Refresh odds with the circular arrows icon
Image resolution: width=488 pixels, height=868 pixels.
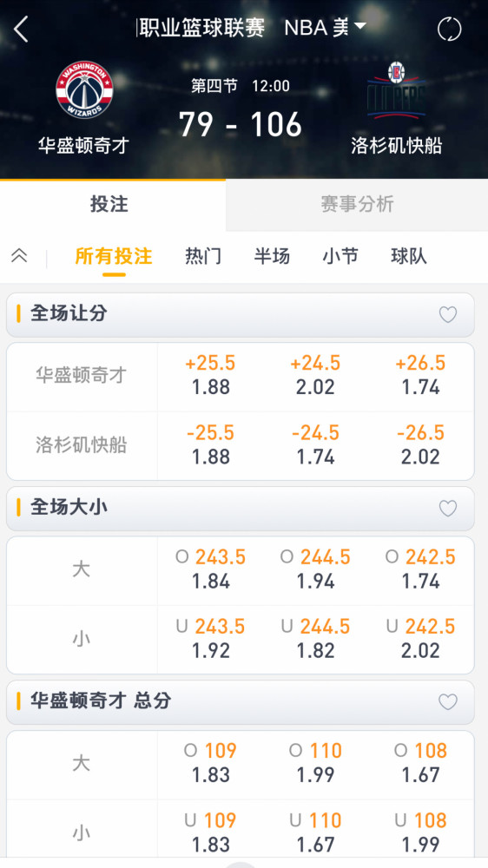pos(449,29)
